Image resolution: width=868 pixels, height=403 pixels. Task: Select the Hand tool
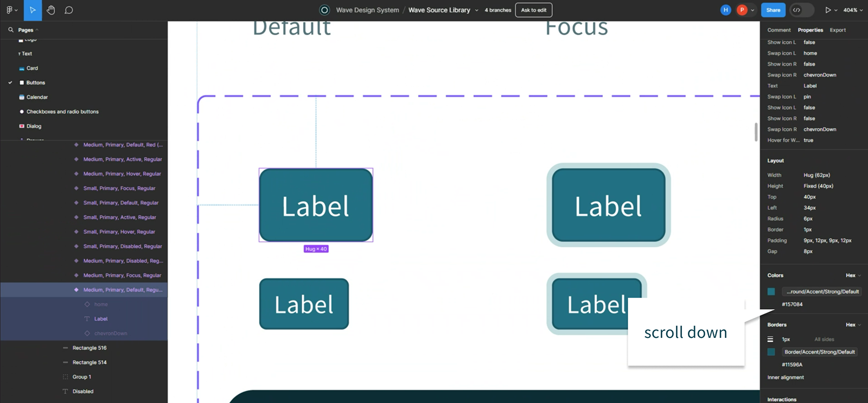[51, 10]
